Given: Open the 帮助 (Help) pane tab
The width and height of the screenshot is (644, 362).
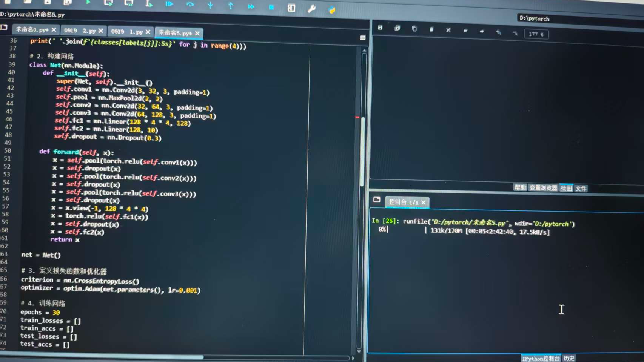Looking at the screenshot, I should 520,187.
